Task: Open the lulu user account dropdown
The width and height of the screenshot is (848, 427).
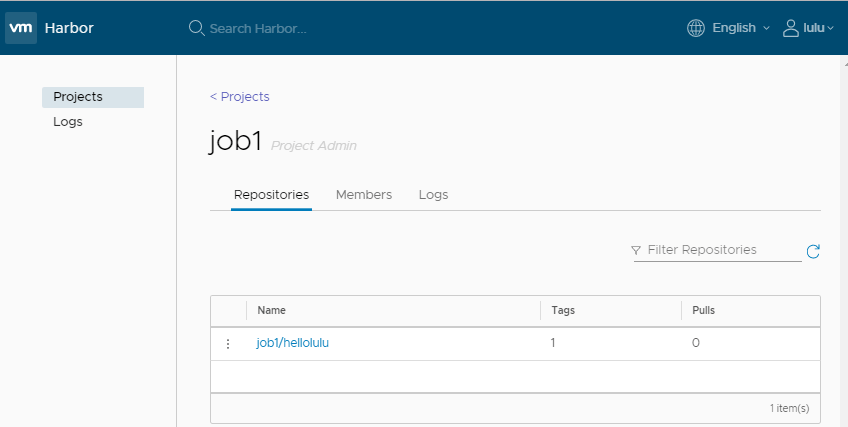Action: click(x=819, y=28)
